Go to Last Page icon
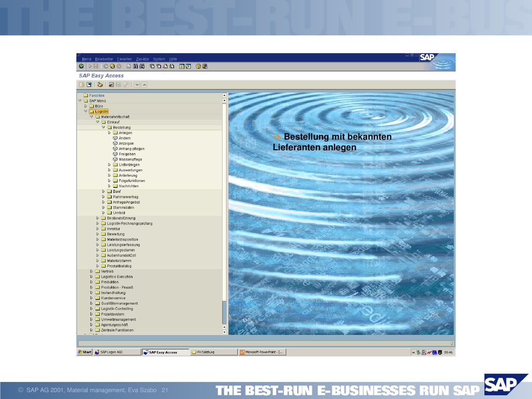Image resolution: width=532 pixels, height=399 pixels. (x=171, y=66)
